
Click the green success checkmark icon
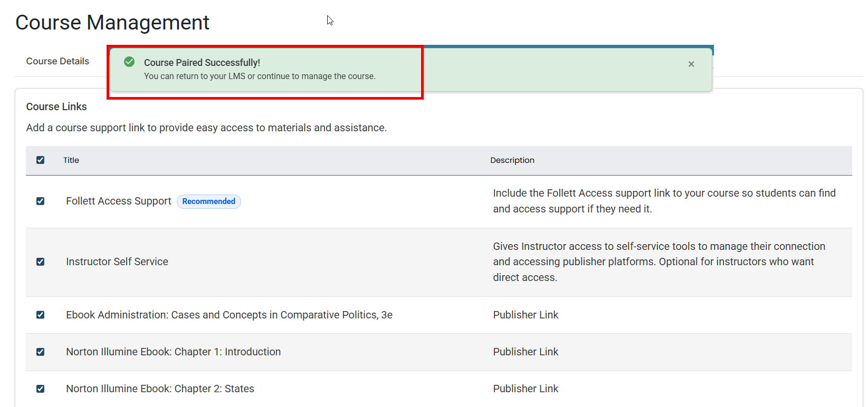click(129, 62)
